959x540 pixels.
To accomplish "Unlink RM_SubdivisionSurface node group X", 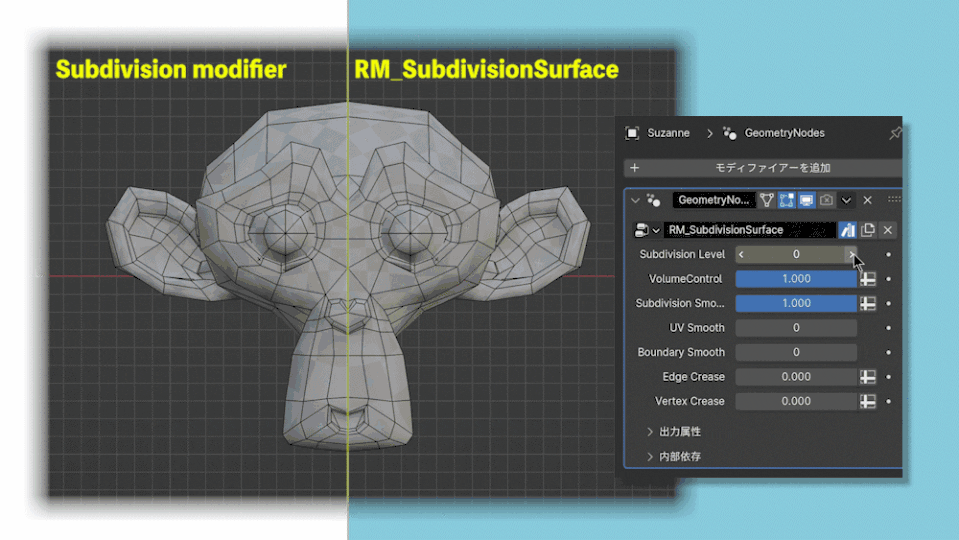I will click(x=887, y=230).
